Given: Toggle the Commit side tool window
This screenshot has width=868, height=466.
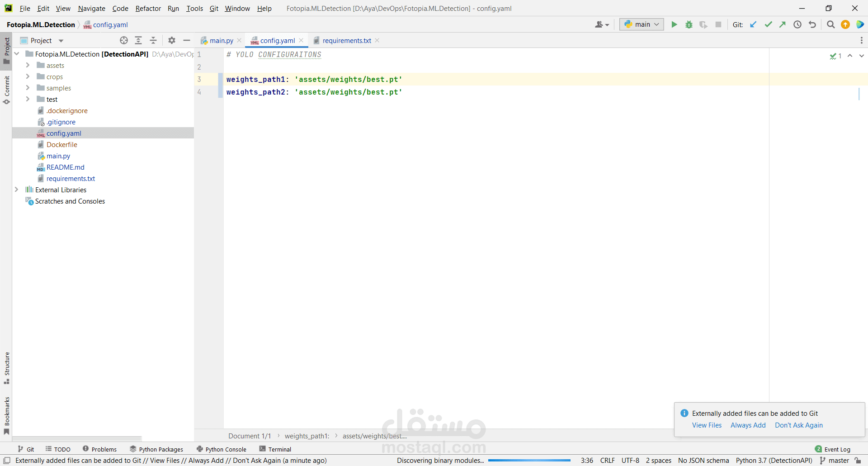Looking at the screenshot, I should pyautogui.click(x=6, y=90).
